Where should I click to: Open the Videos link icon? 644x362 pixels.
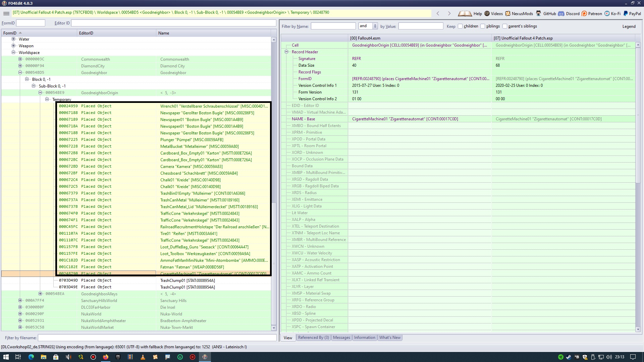pyautogui.click(x=487, y=13)
